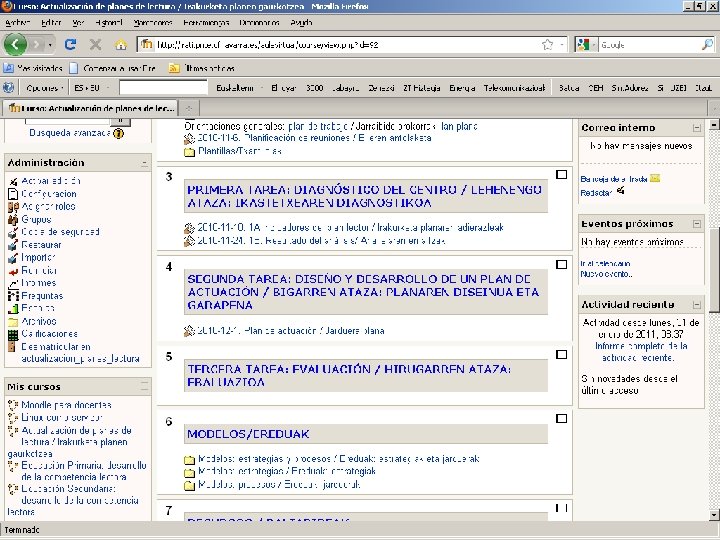Click the Desmatricular icon
720x540 pixels.
[12, 347]
